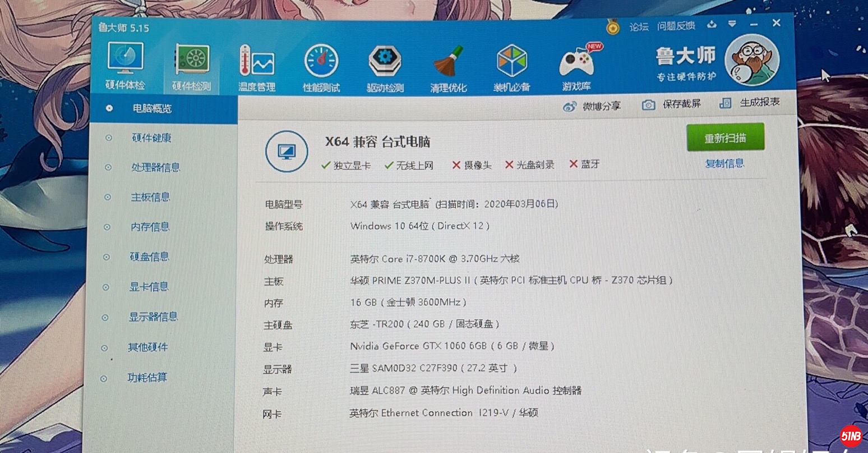Screen dimensions: 868x453
Task: Click the window title 鲁大师 5.15
Action: click(123, 28)
